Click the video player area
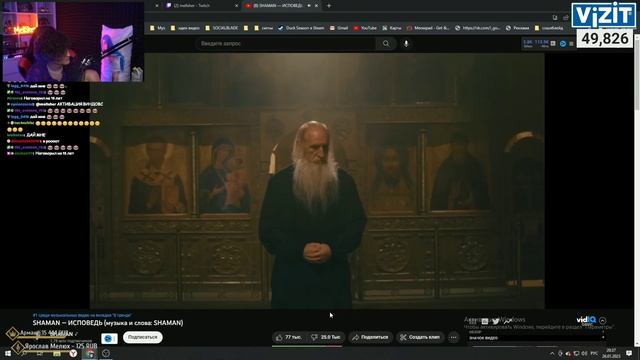This screenshot has height=360, width=640. (x=317, y=180)
